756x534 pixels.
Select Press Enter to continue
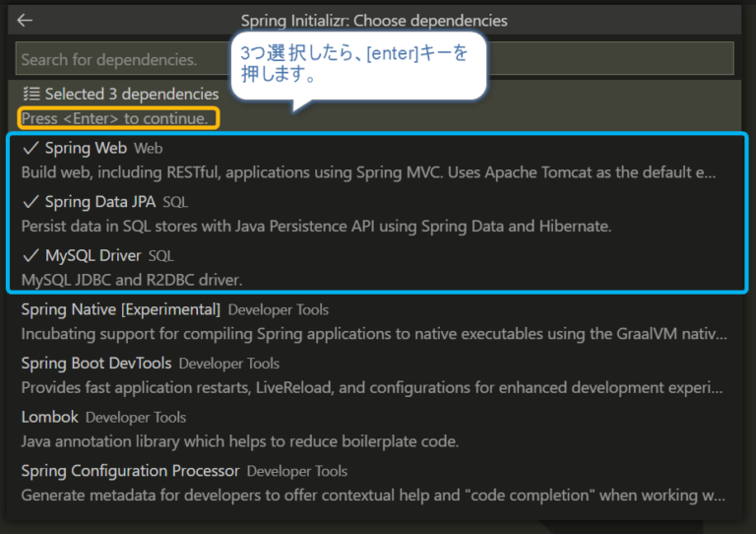(x=115, y=118)
